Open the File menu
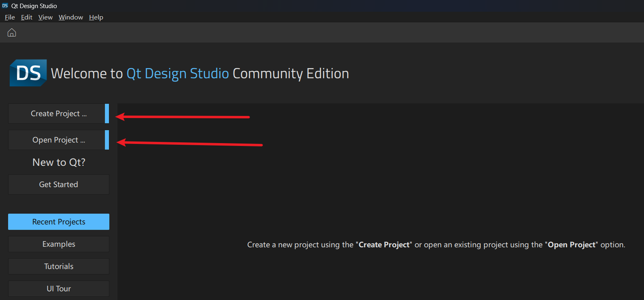 (x=10, y=17)
